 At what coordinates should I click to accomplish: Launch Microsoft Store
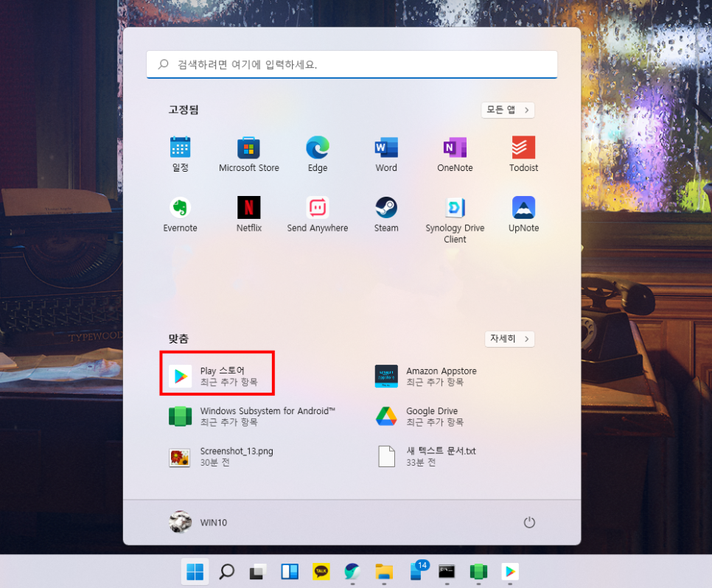(x=249, y=155)
